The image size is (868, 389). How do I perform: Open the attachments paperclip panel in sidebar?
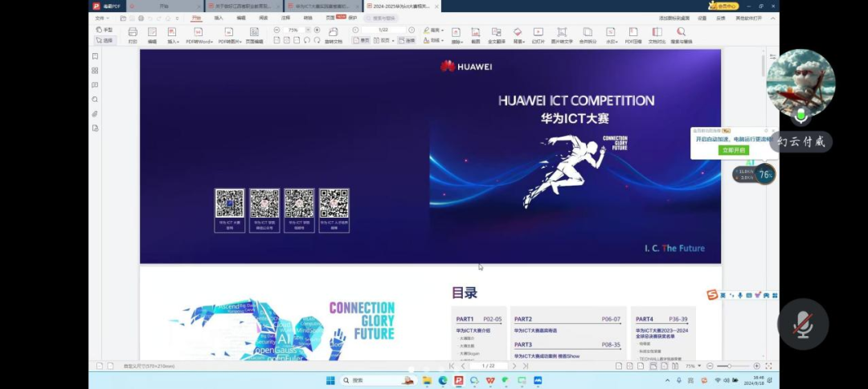pos(95,114)
